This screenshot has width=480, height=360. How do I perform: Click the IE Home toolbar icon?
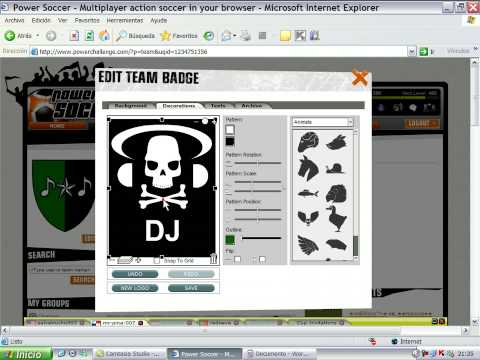pos(104,35)
